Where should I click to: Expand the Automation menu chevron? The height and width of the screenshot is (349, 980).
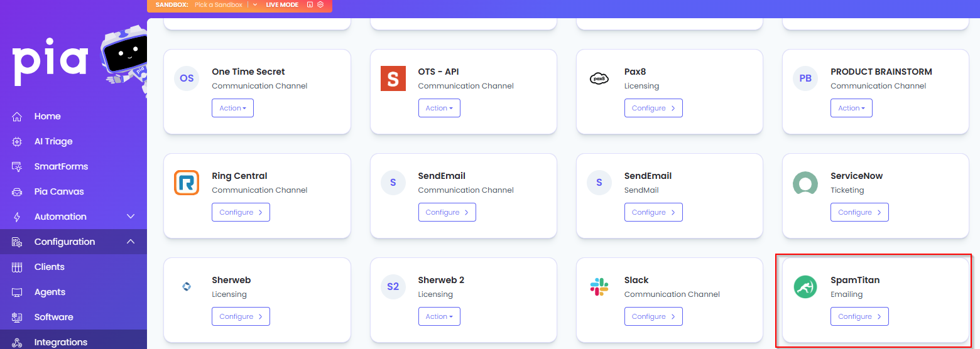coord(131,217)
